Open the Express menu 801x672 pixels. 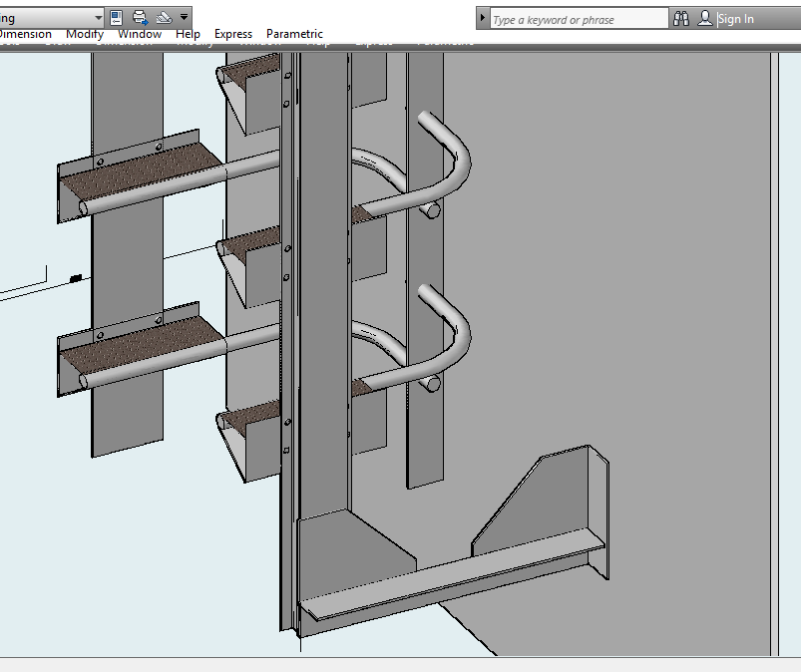[233, 34]
